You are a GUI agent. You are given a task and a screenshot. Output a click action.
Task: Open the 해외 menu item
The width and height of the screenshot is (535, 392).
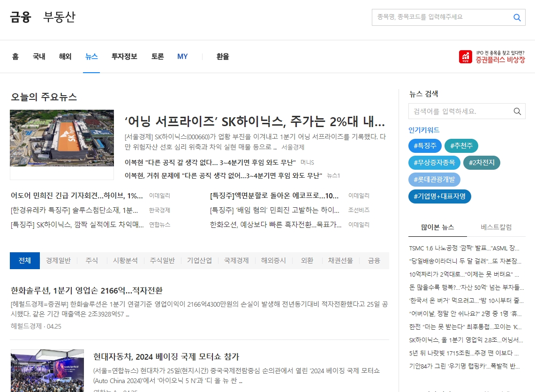tap(65, 57)
